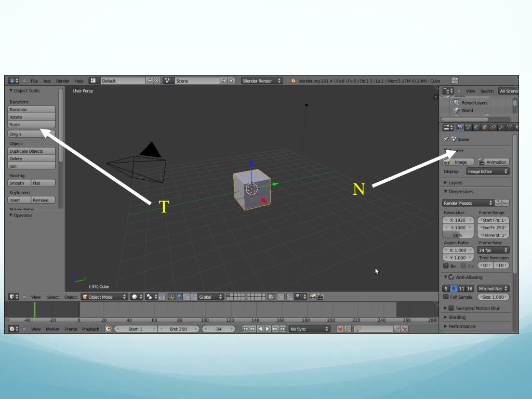Add a new scene with plus icon
Viewport: 532px width, 399px height.
click(224, 81)
